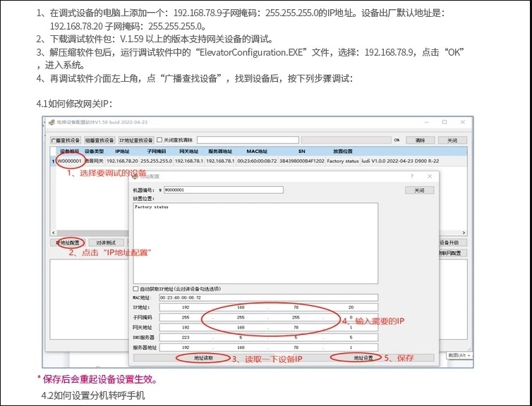The image size is (532, 406).
Task: Click the 地址读取 read address button
Action: (204, 358)
